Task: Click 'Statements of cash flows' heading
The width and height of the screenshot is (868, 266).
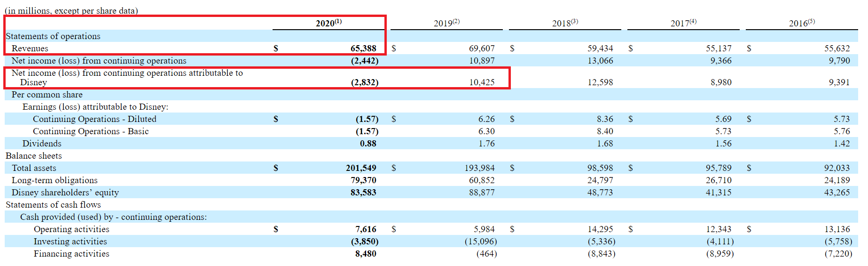Action: pos(53,205)
